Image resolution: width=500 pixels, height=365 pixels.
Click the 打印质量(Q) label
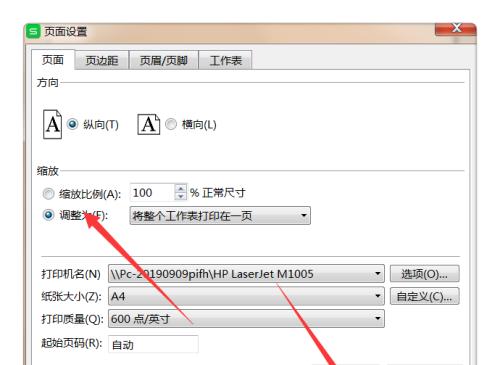pos(72,319)
